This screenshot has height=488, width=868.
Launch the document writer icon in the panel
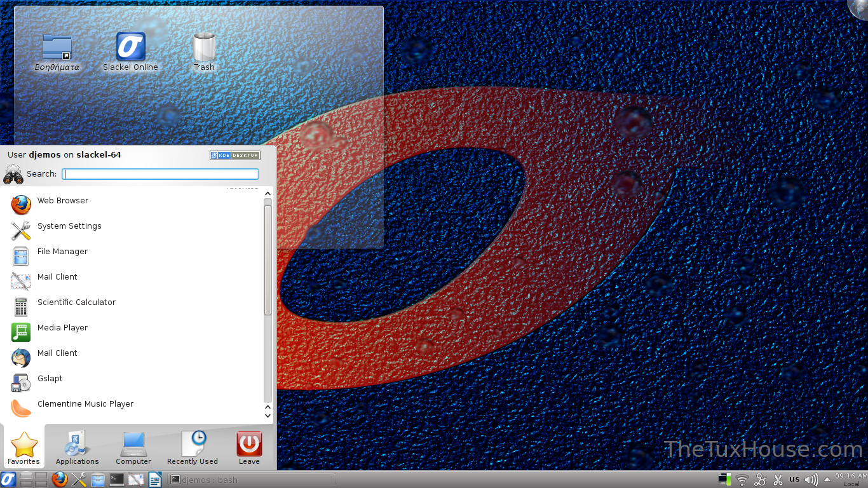(x=155, y=479)
